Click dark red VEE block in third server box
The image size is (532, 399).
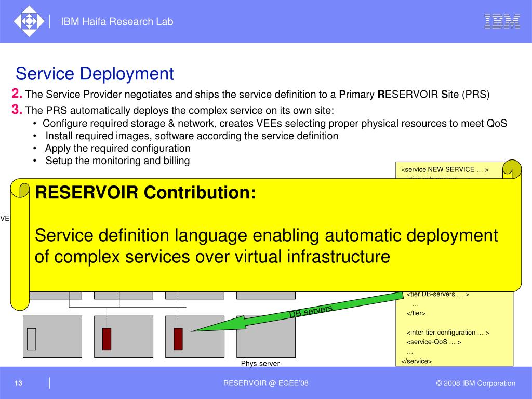point(178,339)
